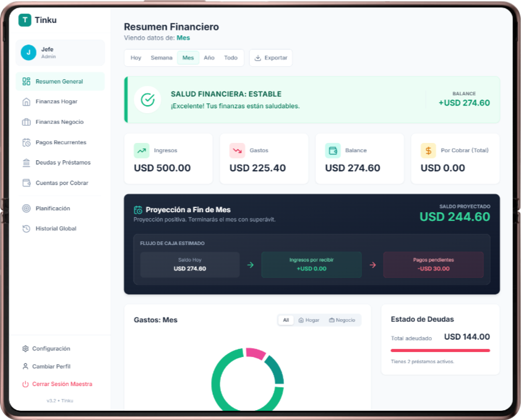The width and height of the screenshot is (521, 420).
Task: Click the Por Cobrar dollar icon
Action: click(x=429, y=150)
